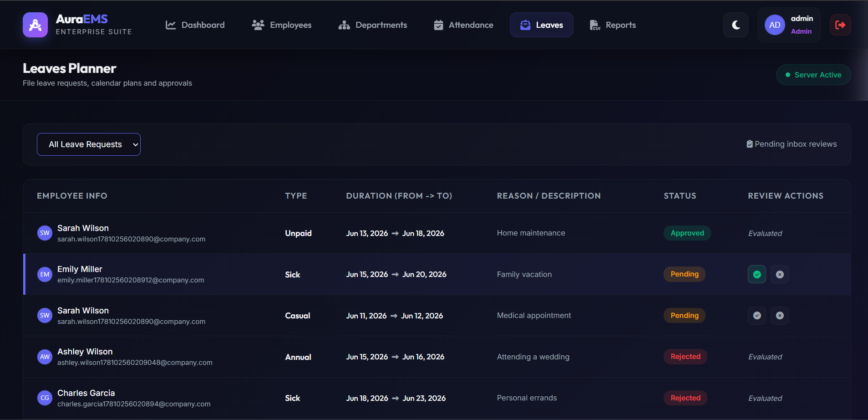Reject Emily Miller's pending sick leave
Image resolution: width=868 pixels, height=420 pixels.
(780, 274)
